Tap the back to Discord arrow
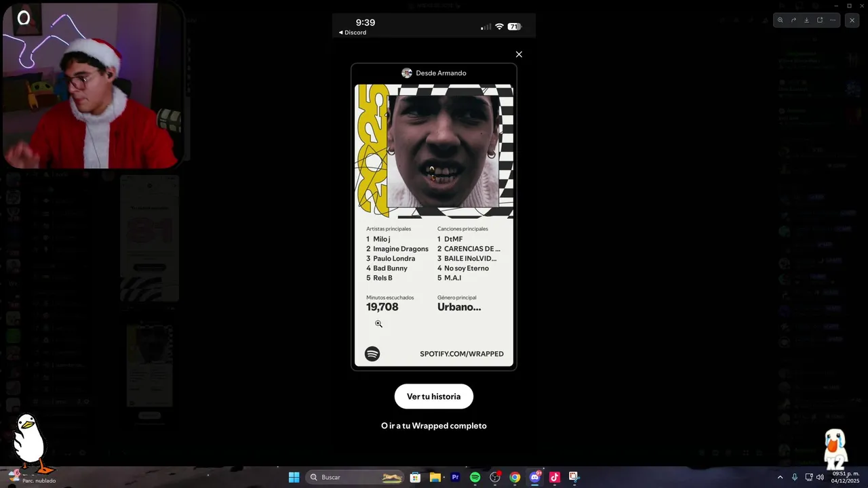Image resolution: width=868 pixels, height=488 pixels. pos(341,33)
